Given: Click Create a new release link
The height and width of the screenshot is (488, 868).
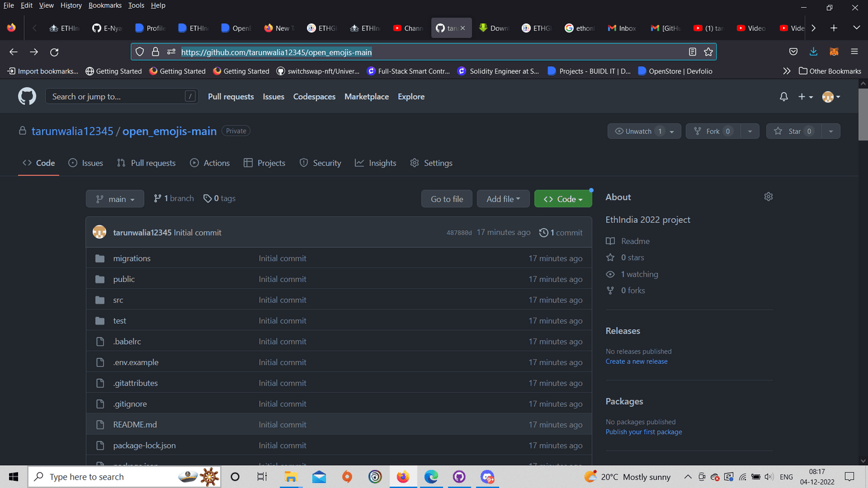Looking at the screenshot, I should (637, 361).
